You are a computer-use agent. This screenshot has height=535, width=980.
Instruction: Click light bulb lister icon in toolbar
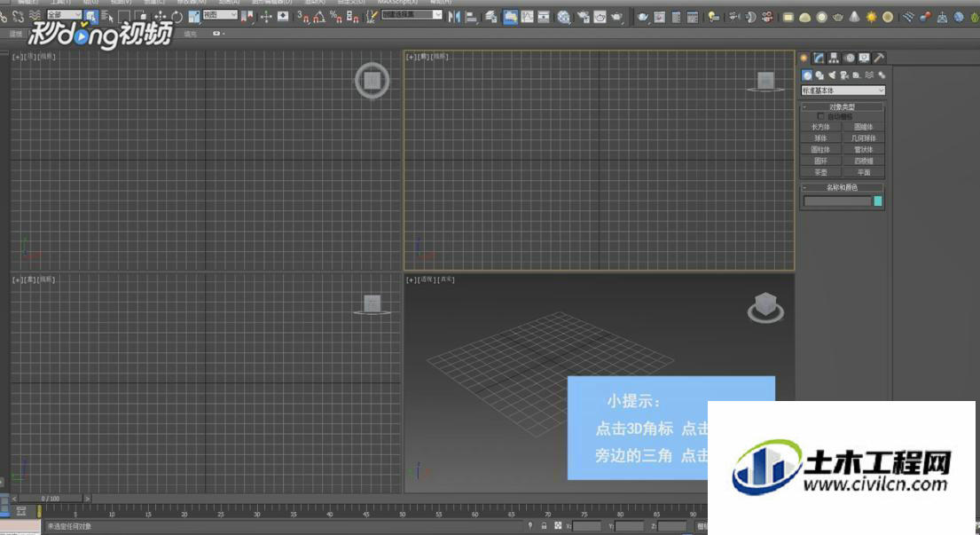713,17
